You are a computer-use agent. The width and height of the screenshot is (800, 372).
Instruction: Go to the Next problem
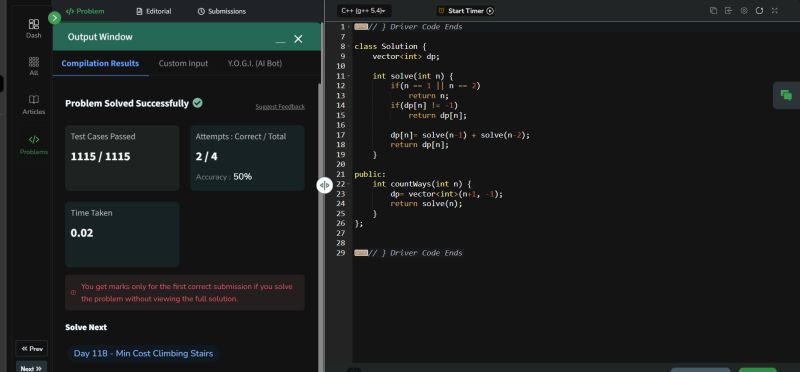32,367
